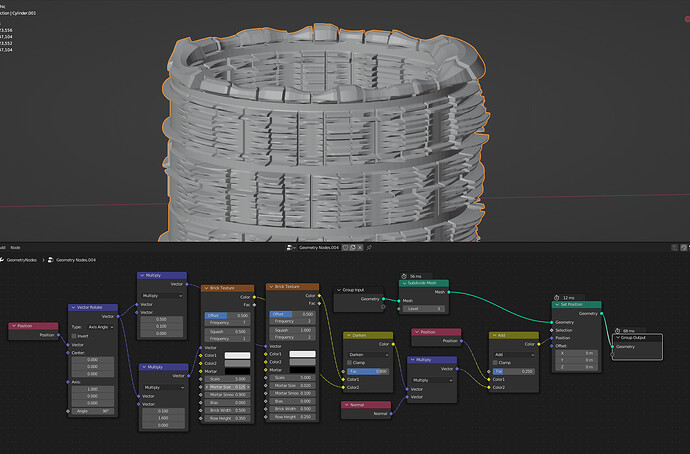Viewport: 690px width, 454px height.
Task: Open Type dropdown showing Axis Angle
Action: click(x=101, y=327)
